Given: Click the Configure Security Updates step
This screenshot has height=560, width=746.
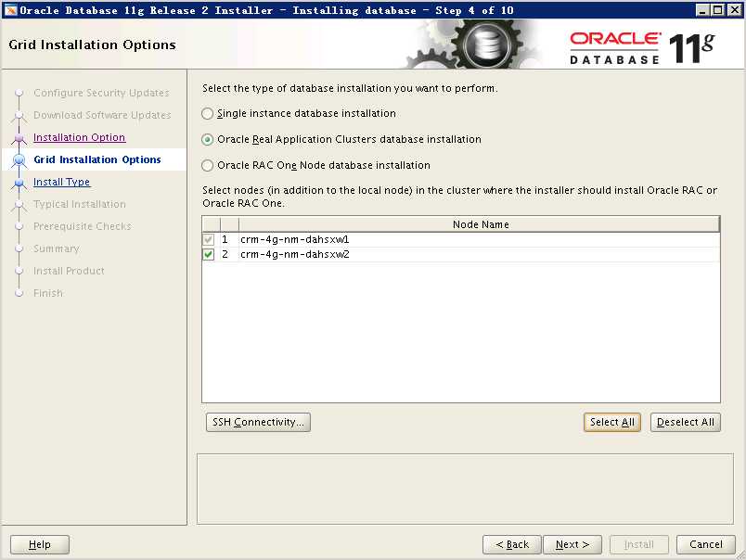Looking at the screenshot, I should [101, 93].
